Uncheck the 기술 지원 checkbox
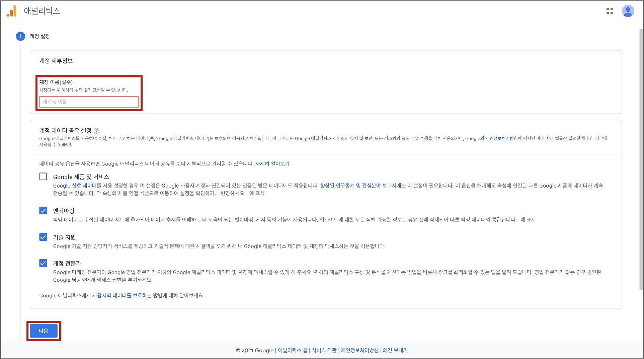 point(43,237)
